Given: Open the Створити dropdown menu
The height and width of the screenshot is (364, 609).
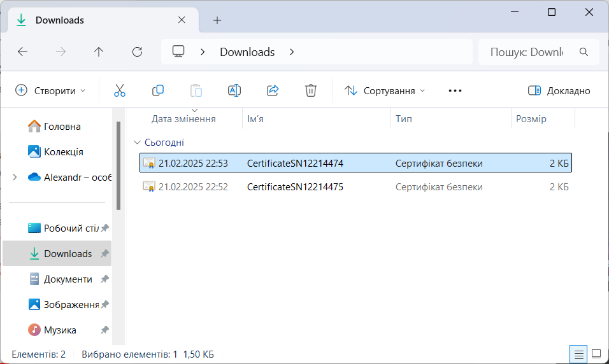Looking at the screenshot, I should coord(50,91).
